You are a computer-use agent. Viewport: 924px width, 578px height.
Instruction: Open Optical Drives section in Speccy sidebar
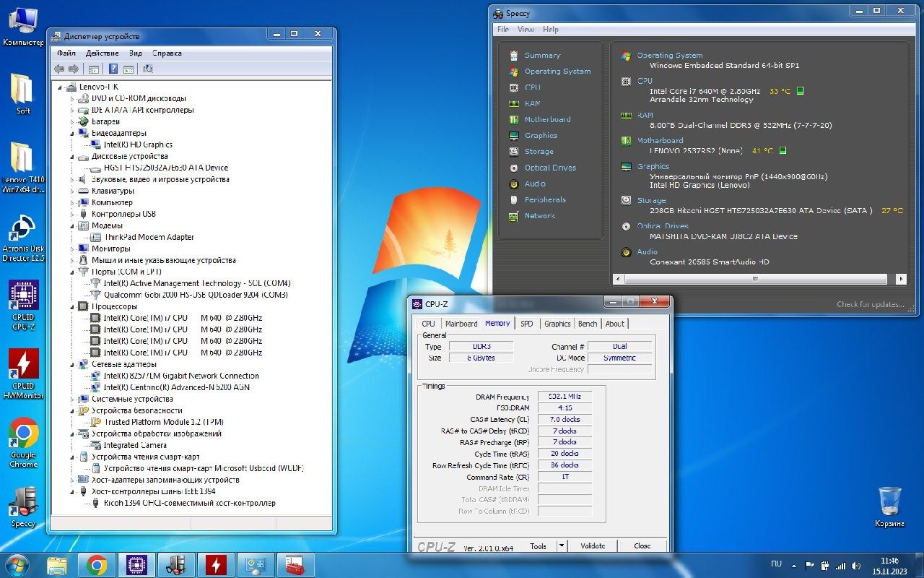click(550, 168)
